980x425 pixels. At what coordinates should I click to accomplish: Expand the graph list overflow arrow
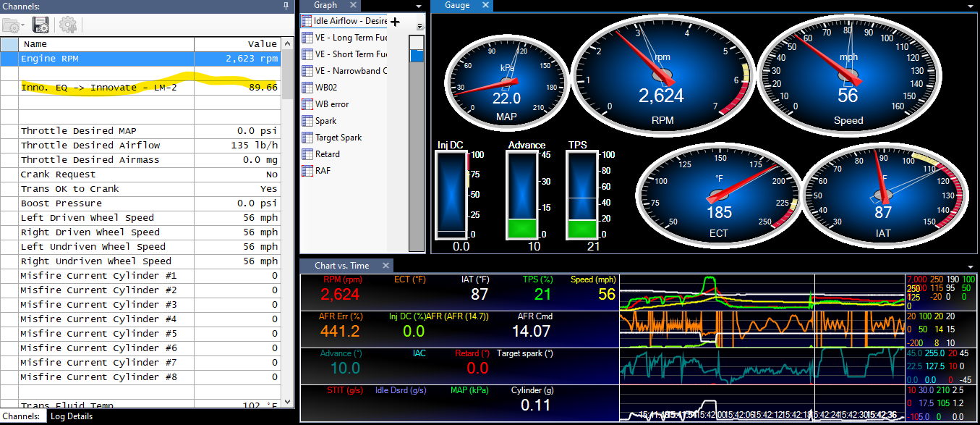click(420, 26)
